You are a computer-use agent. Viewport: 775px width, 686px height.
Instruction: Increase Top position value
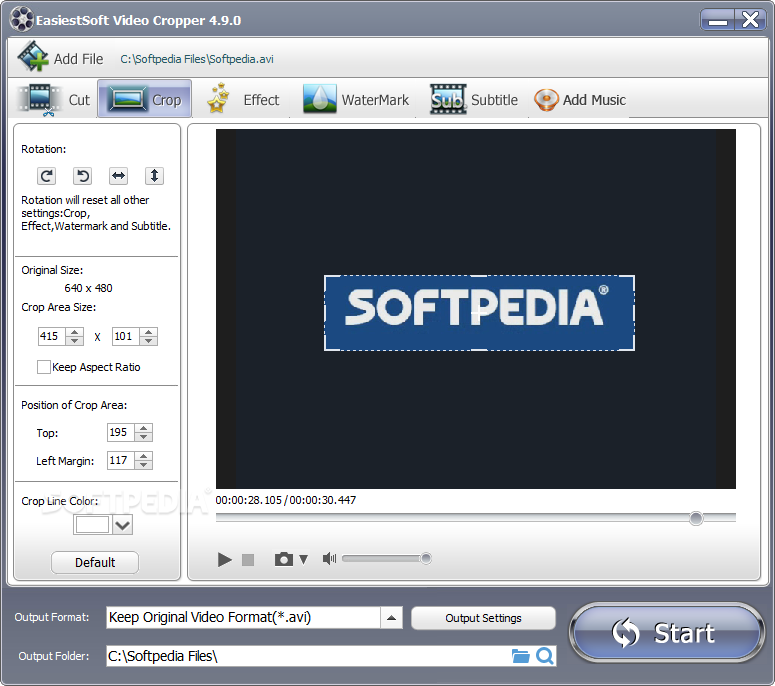point(143,428)
